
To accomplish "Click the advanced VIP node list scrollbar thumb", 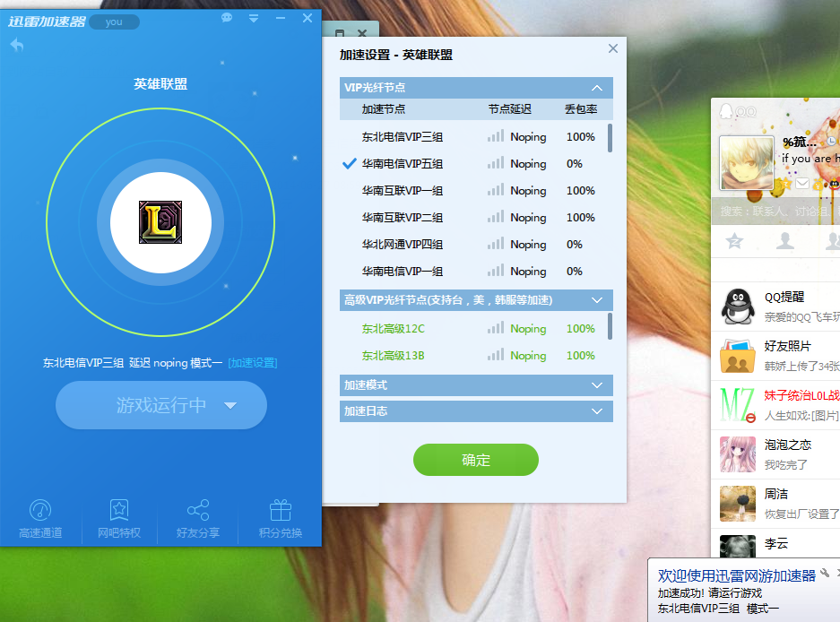I will (x=611, y=326).
